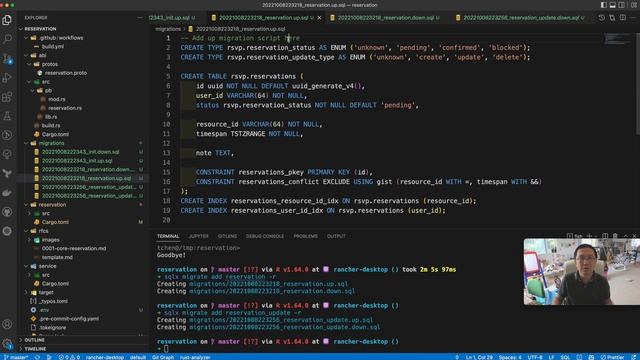Open _typos.toml file in explorer

tap(53, 301)
